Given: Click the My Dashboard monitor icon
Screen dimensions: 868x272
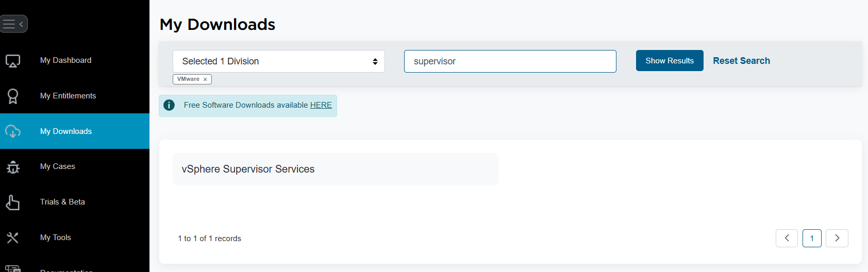Looking at the screenshot, I should pos(13,61).
